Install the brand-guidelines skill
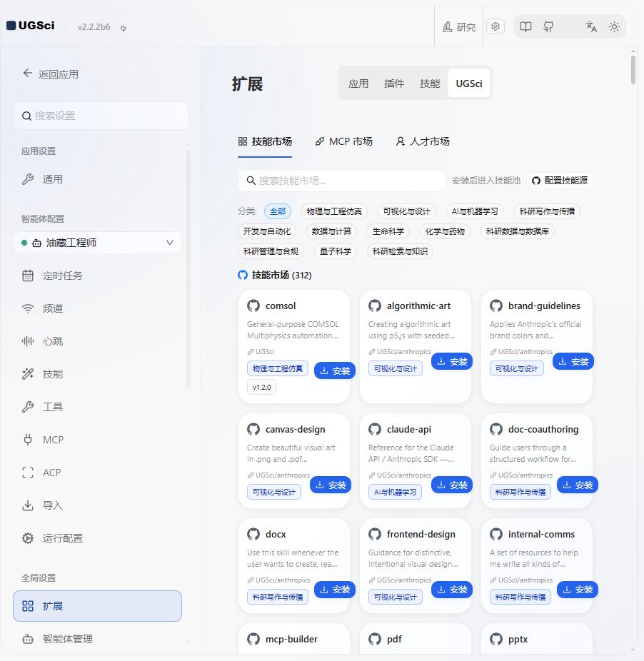Screen dimensions: 644x661 click(x=573, y=362)
